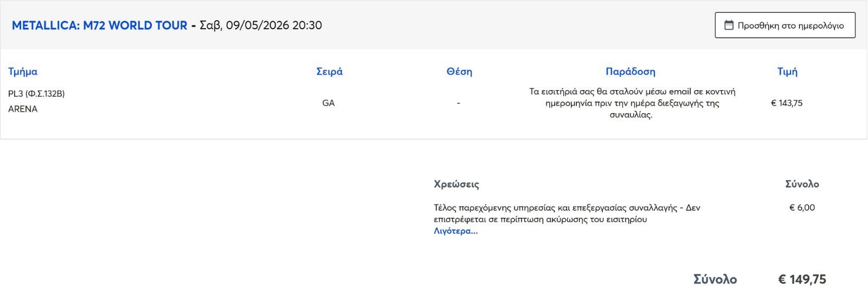Click the Παράδοση column header
The image size is (868, 303).
630,71
